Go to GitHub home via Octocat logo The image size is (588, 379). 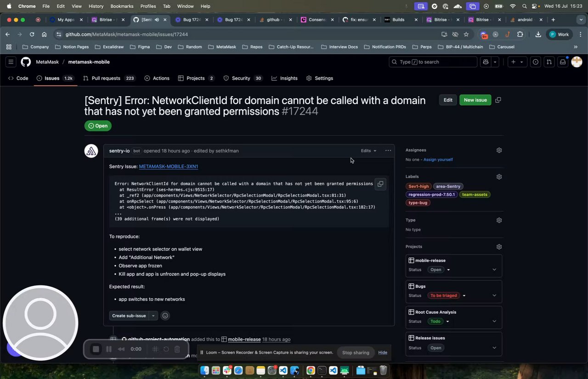26,62
